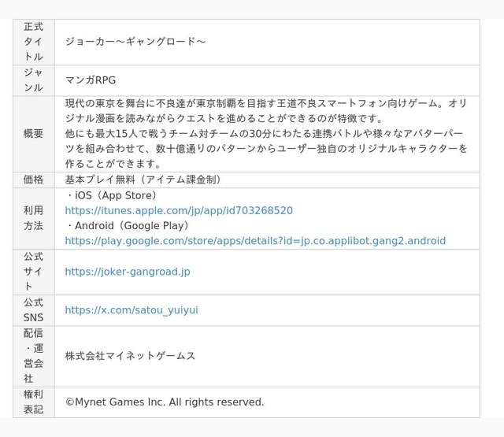Click the 権利表記 row header
This screenshot has width=504, height=437.
34,402
